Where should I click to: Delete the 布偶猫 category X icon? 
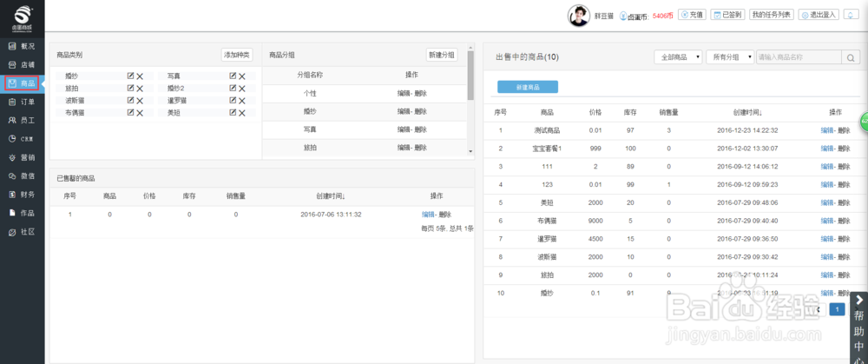(x=140, y=113)
